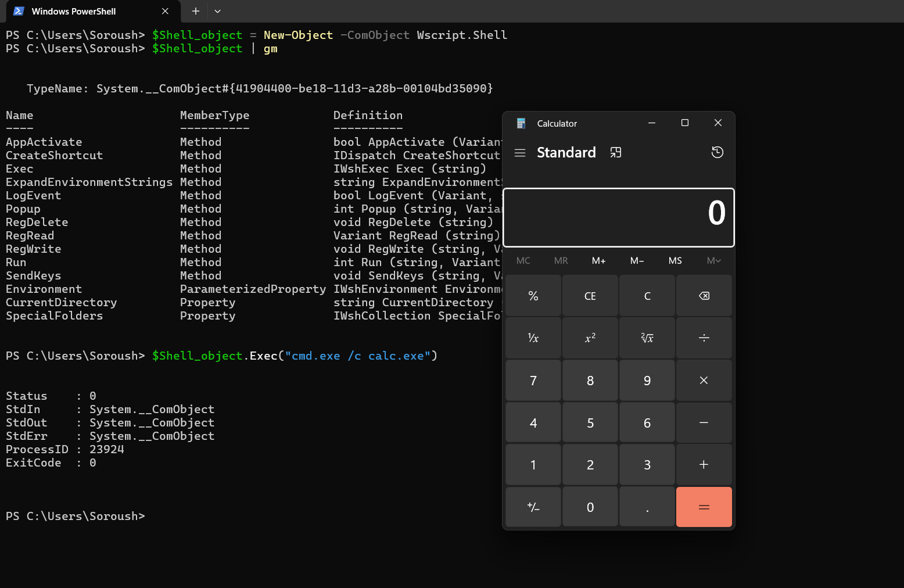Maximize the Calculator window
This screenshot has height=588, width=904.
pos(685,123)
